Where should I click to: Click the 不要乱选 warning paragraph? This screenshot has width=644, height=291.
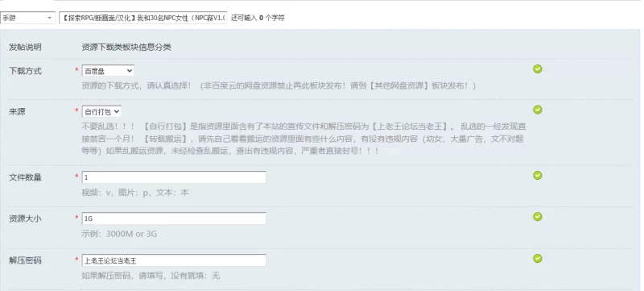click(304, 139)
